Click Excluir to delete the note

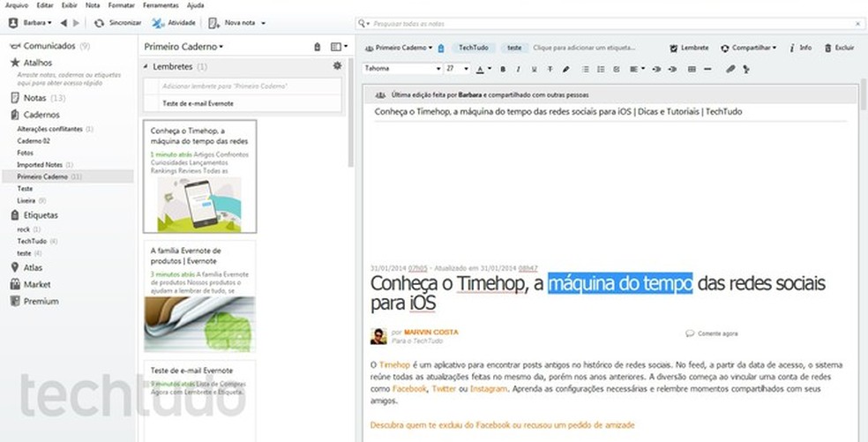point(839,49)
